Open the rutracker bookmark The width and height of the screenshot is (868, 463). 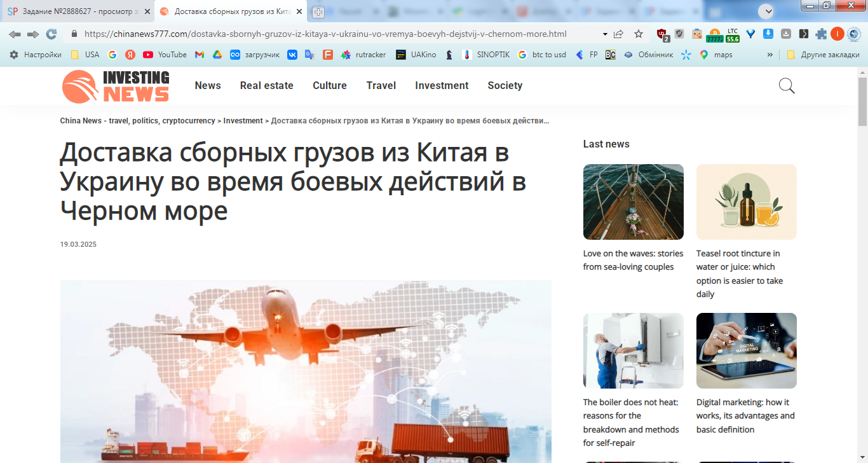pyautogui.click(x=363, y=55)
